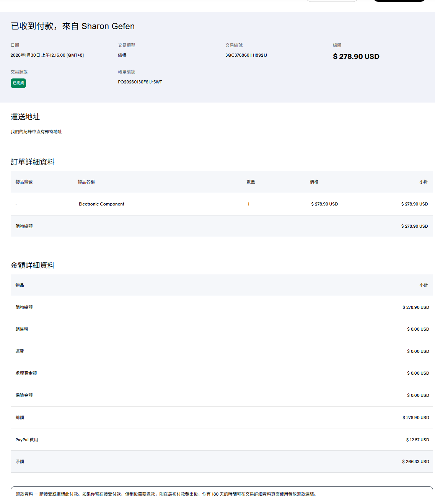
Task: Click the 銷售稅 row label
Action: tap(22, 329)
